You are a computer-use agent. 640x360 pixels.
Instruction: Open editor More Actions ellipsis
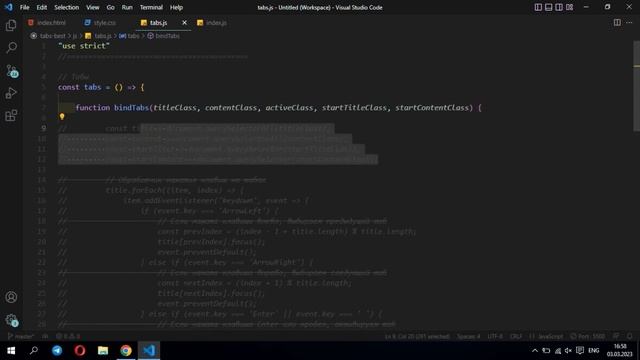(x=629, y=23)
